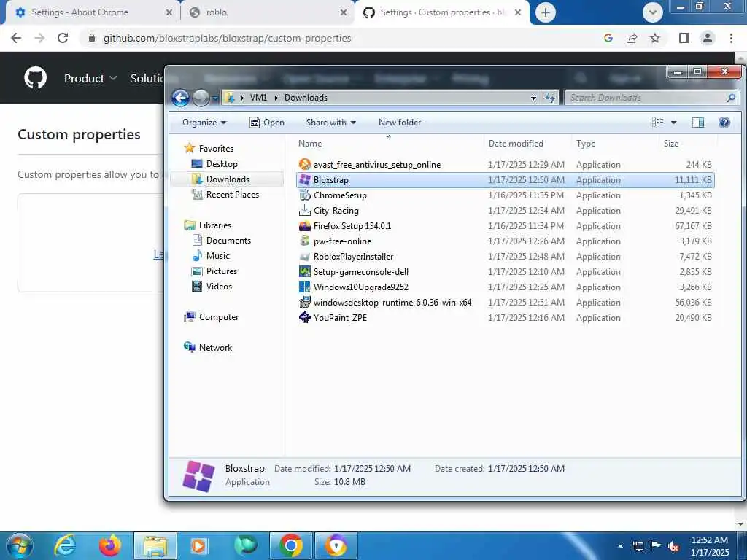Click the avast_free_antivirus_setup_online file icon

(x=304, y=164)
